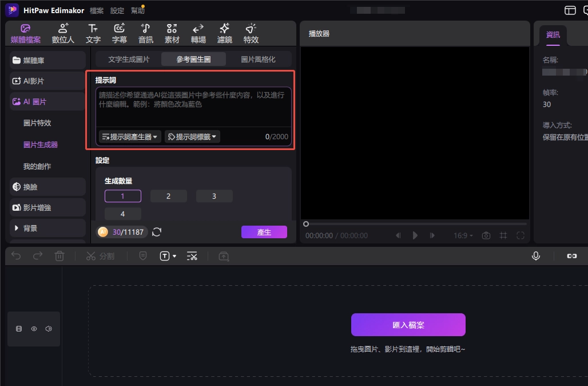This screenshot has width=588, height=386.
Task: Open the 特效 effects panel
Action: coord(251,33)
